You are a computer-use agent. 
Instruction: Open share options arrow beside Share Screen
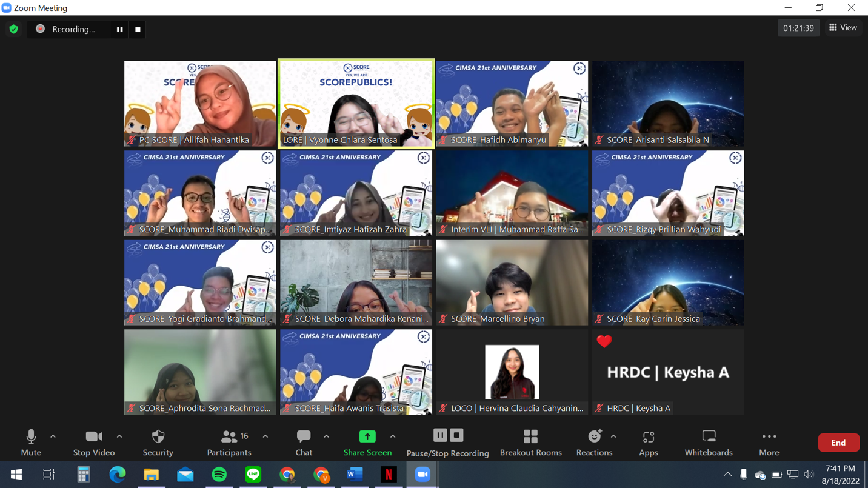point(393,436)
